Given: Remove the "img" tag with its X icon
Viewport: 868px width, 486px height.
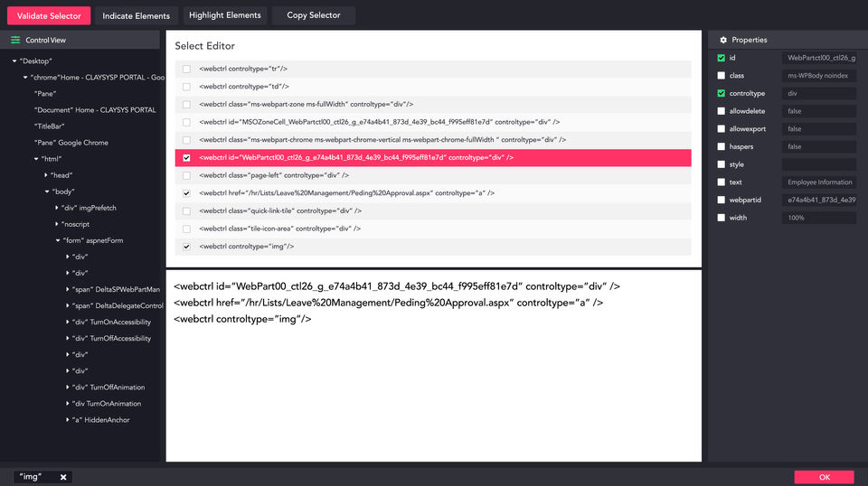Looking at the screenshot, I should coord(63,477).
